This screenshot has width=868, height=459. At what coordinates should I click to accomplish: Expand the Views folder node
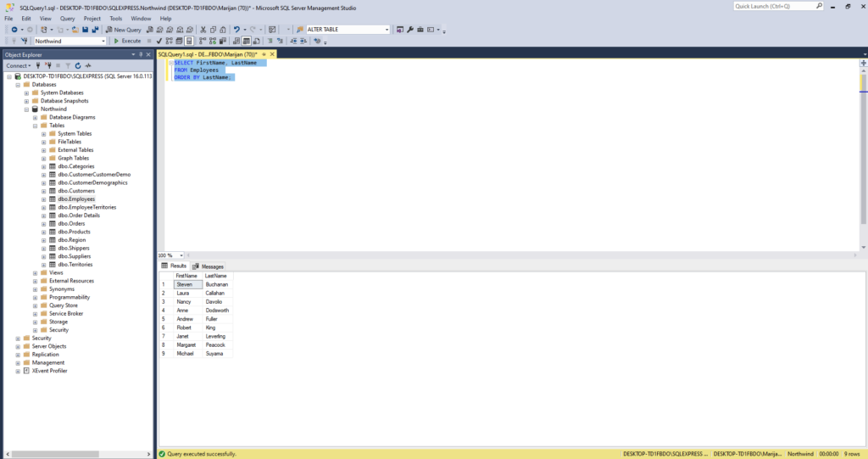click(x=35, y=272)
